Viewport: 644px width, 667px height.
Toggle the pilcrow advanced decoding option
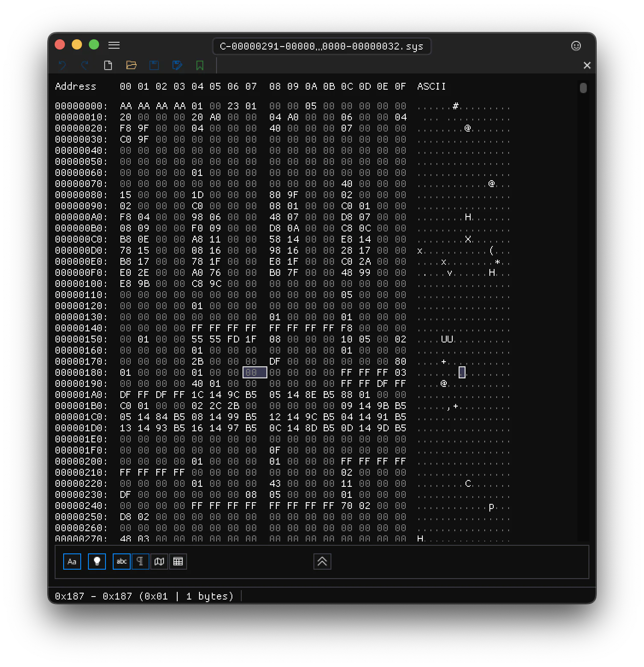pos(140,562)
